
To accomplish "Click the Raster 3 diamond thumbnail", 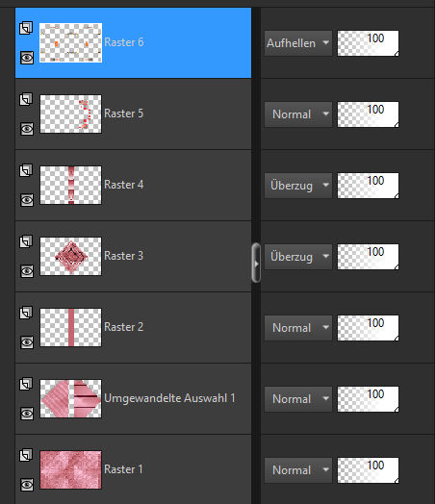I will [70, 256].
